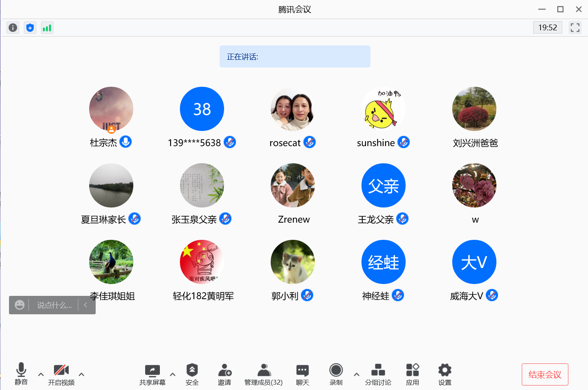Click the blue security shield icon

click(30, 28)
